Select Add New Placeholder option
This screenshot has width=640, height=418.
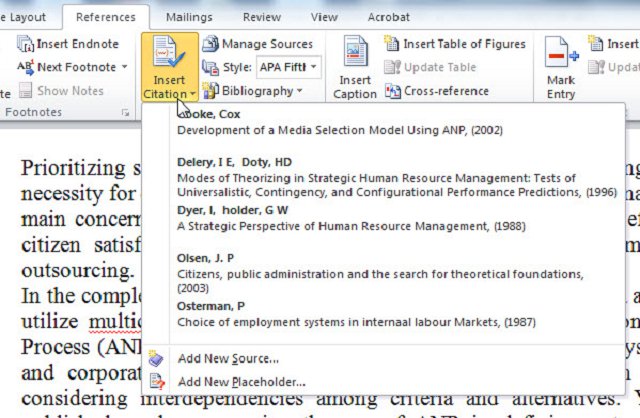(241, 381)
